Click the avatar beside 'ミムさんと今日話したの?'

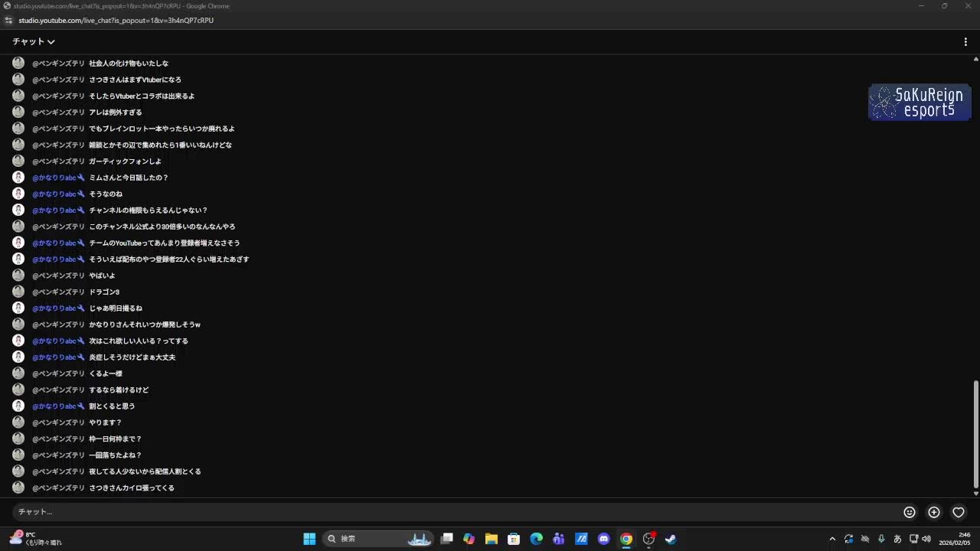tap(18, 178)
